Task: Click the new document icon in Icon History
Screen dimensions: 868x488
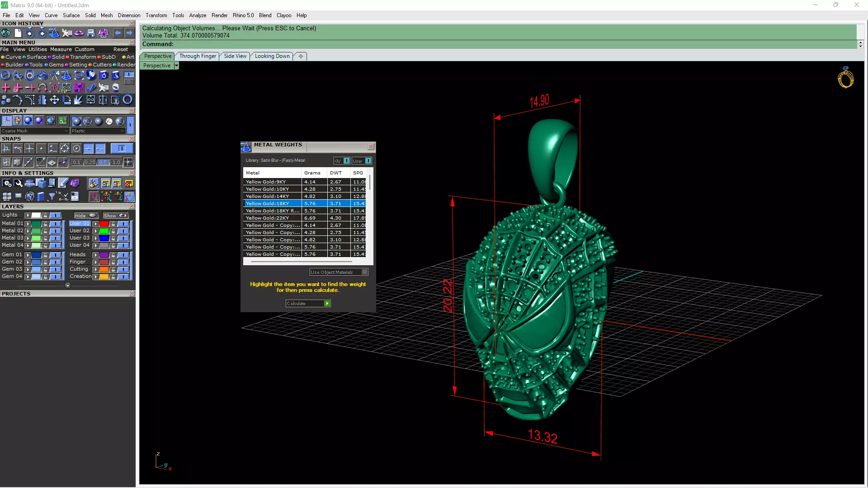Action: [x=18, y=33]
